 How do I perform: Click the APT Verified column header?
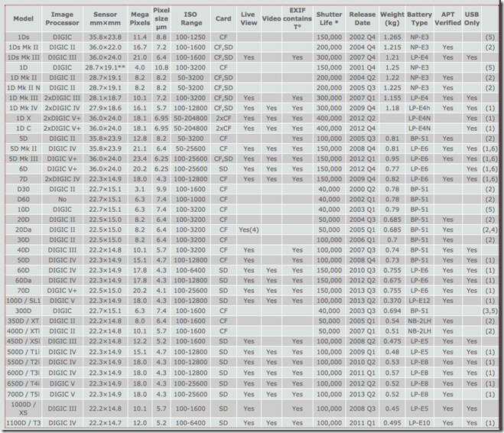447,18
